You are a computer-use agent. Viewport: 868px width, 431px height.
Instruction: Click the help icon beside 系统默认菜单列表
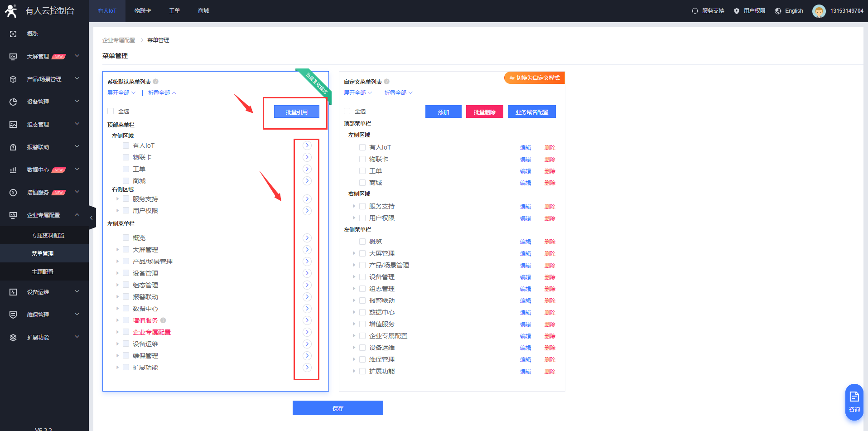click(156, 82)
